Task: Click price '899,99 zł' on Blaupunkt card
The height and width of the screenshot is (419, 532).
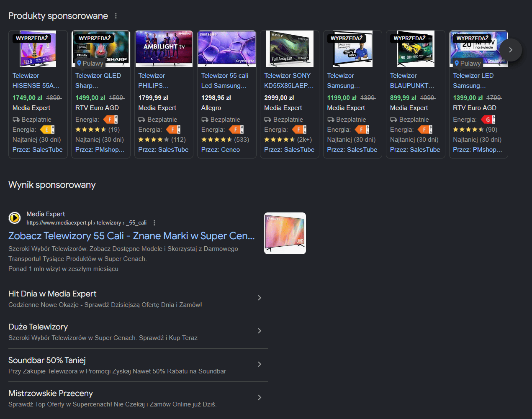Action: point(403,98)
